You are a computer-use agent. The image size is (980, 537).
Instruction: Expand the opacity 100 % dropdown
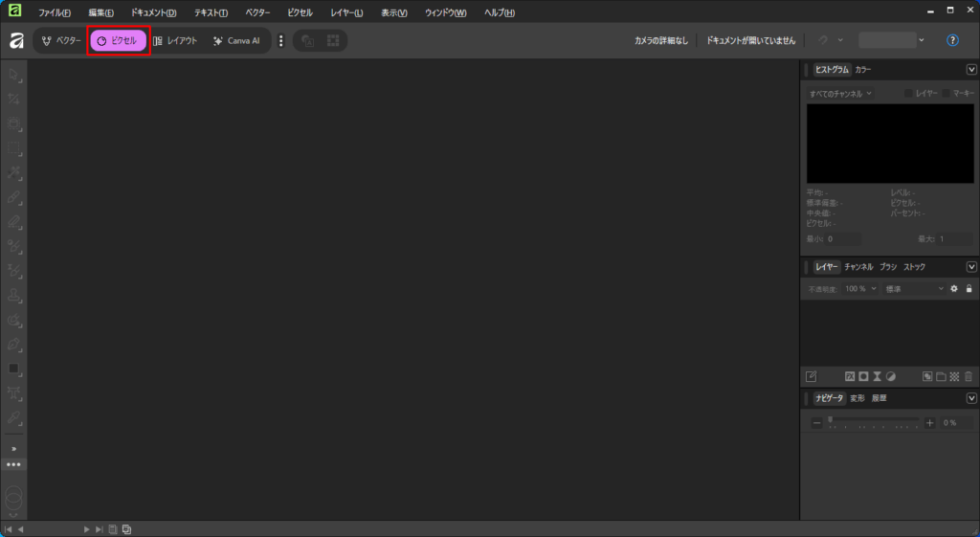(x=860, y=288)
